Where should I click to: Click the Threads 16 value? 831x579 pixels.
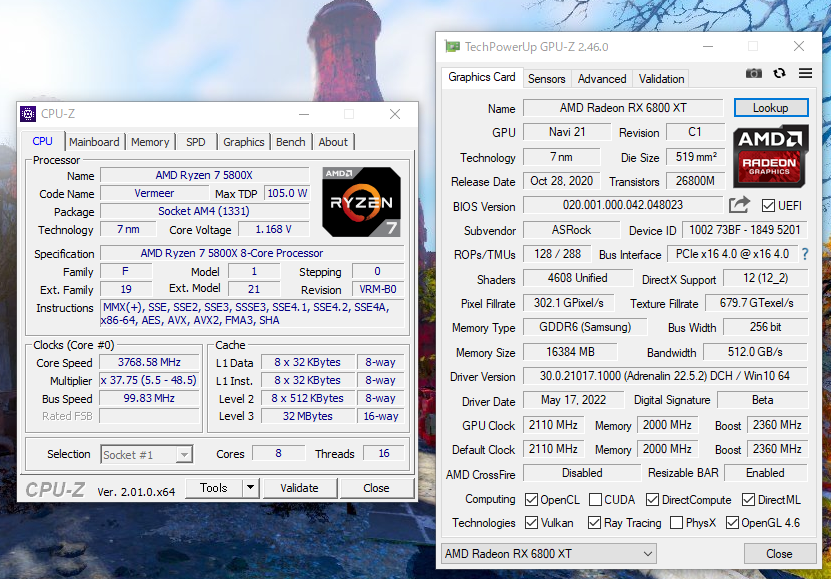(384, 453)
